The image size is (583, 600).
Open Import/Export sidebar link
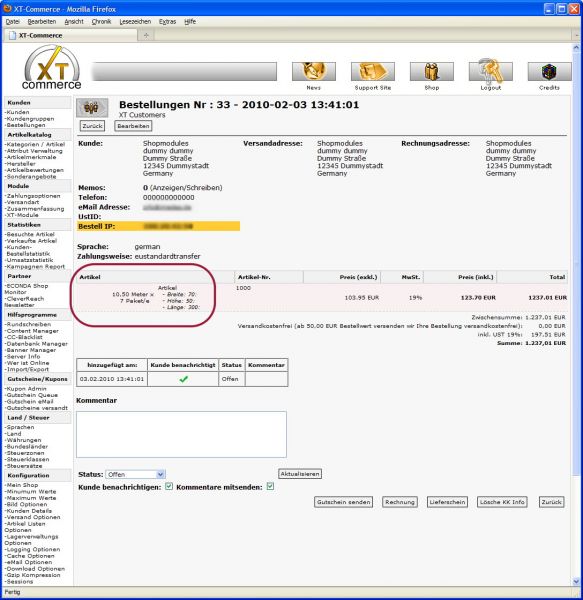point(27,369)
